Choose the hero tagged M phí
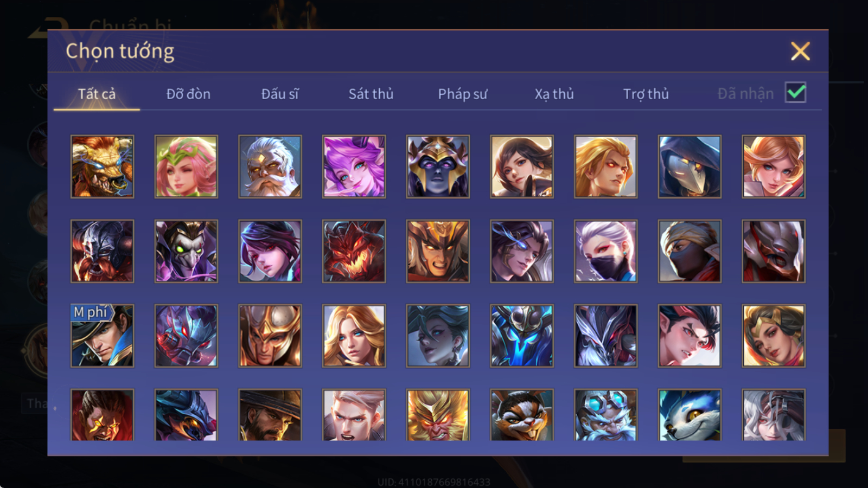 click(x=102, y=336)
